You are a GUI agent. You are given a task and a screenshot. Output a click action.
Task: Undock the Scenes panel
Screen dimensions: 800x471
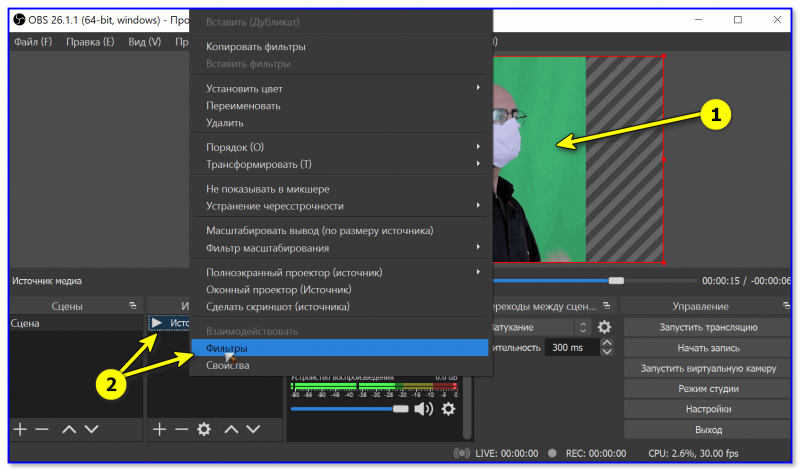133,306
